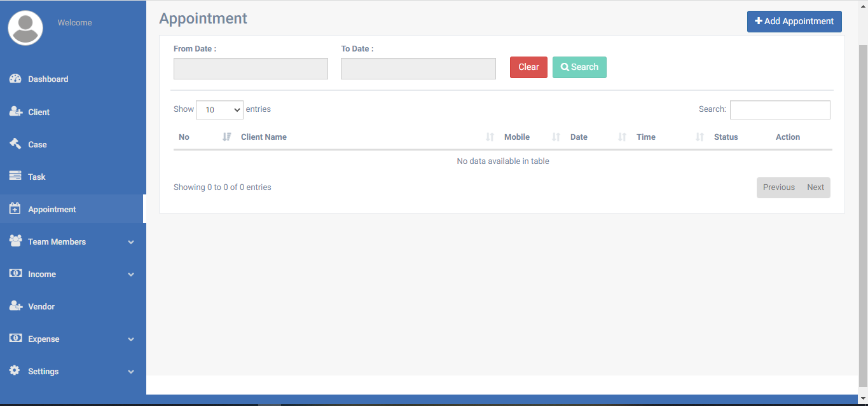
Task: Click the Appointment calendar icon
Action: click(x=15, y=209)
